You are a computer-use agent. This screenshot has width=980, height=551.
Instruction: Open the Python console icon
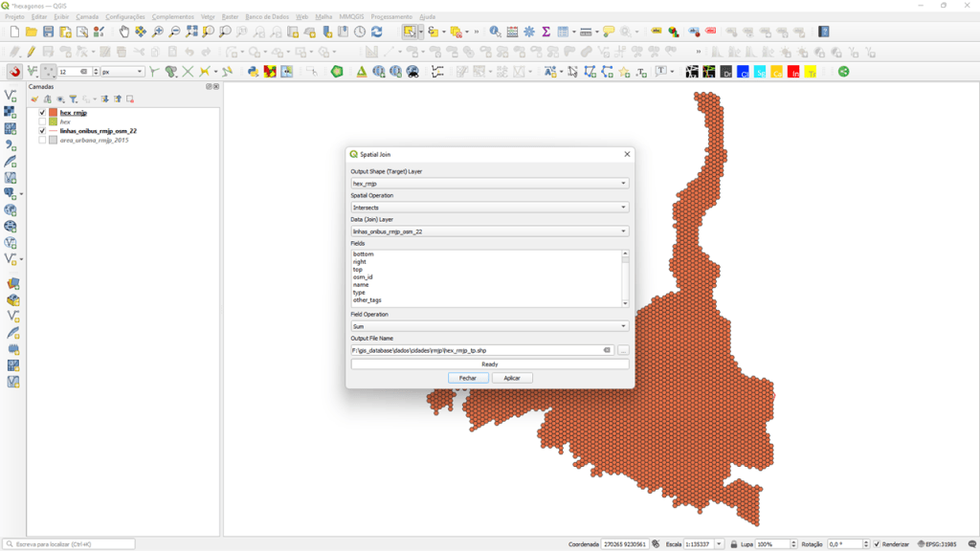[x=253, y=72]
